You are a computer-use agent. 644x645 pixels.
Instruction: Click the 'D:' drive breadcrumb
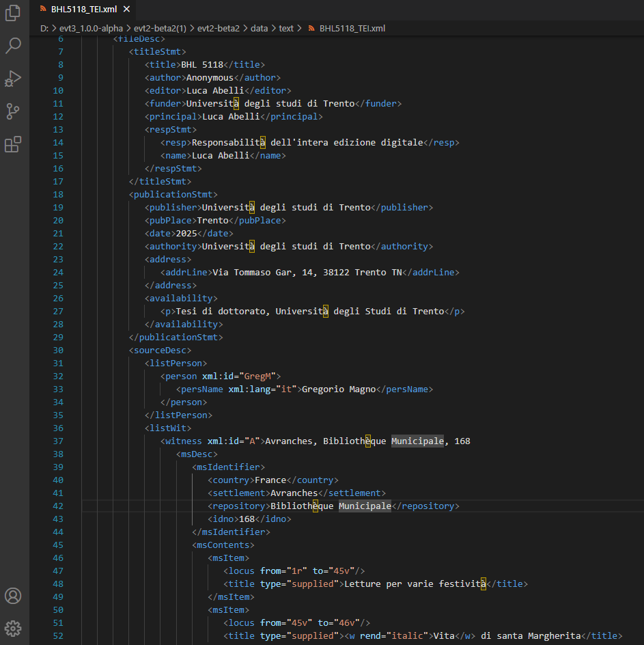click(x=44, y=28)
